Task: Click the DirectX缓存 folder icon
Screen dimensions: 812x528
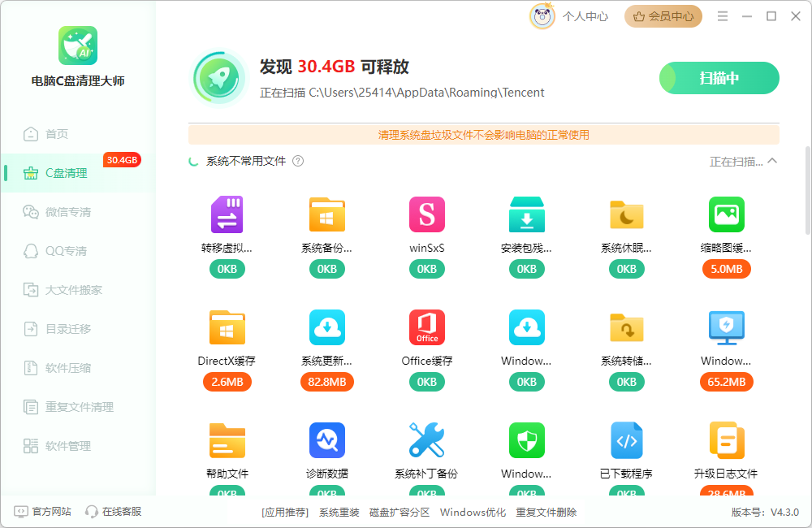Action: (227, 327)
